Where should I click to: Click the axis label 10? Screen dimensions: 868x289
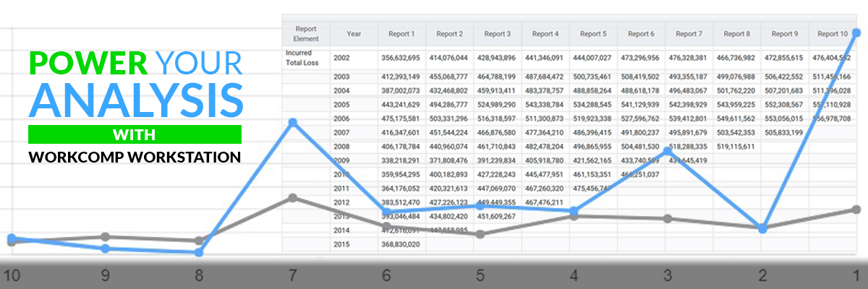(x=11, y=275)
